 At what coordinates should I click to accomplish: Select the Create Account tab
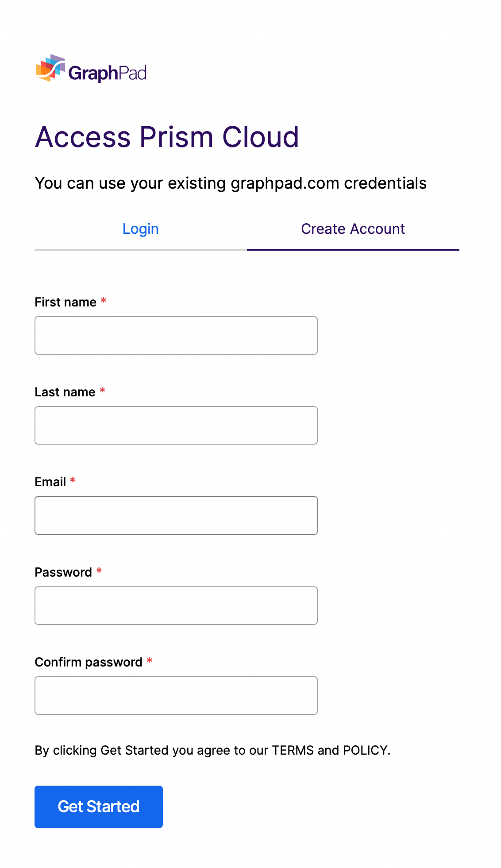pyautogui.click(x=352, y=229)
